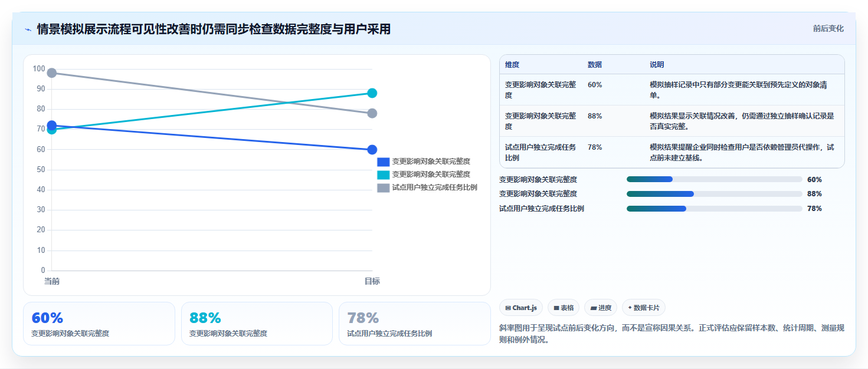Click the 试点用户独立完成任务比例 cell in the table
The width and height of the screenshot is (868, 369).
[x=541, y=153]
